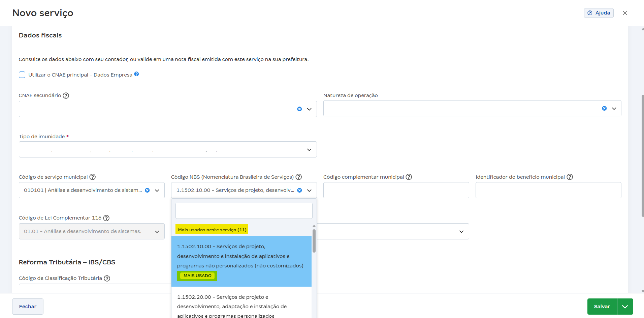Click the NBS option list scrollbar thumb
Screen dimensions: 644x318
pyautogui.click(x=314, y=241)
